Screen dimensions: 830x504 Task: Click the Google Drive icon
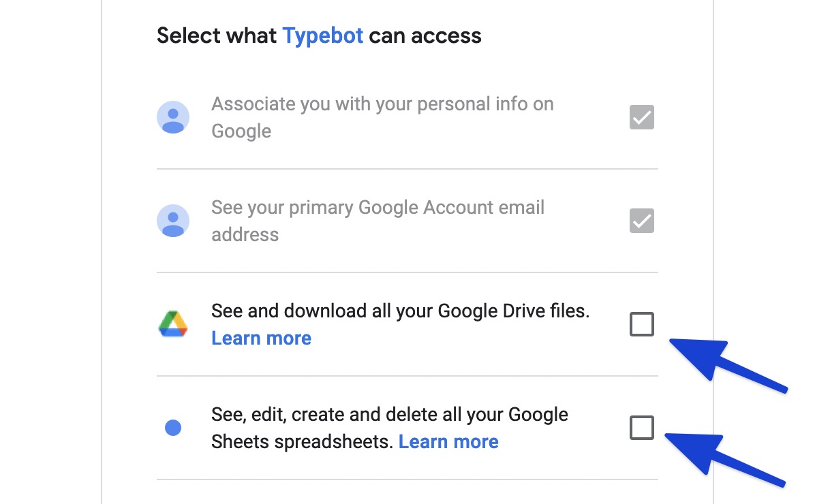coord(173,324)
